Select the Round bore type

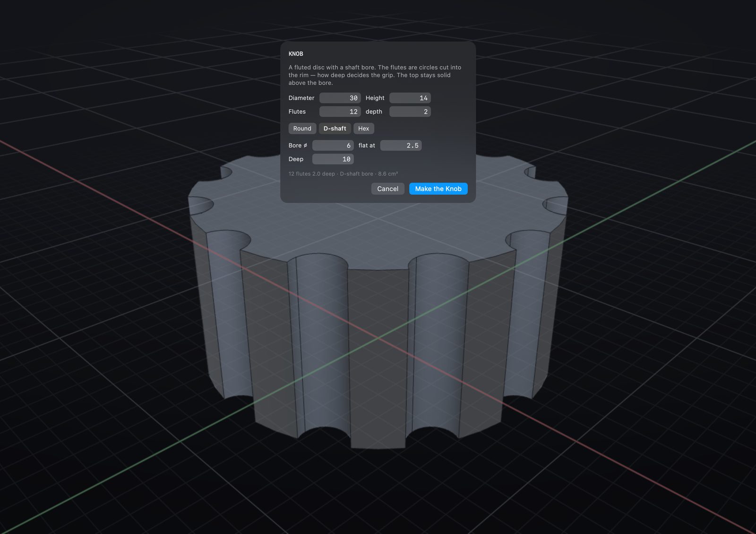click(x=302, y=129)
